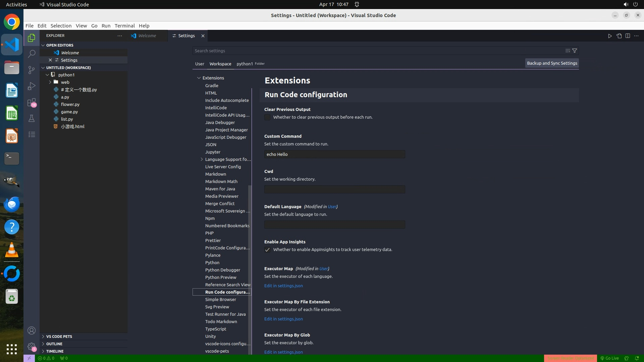
Task: Open the Search view in activity bar
Action: click(x=32, y=54)
